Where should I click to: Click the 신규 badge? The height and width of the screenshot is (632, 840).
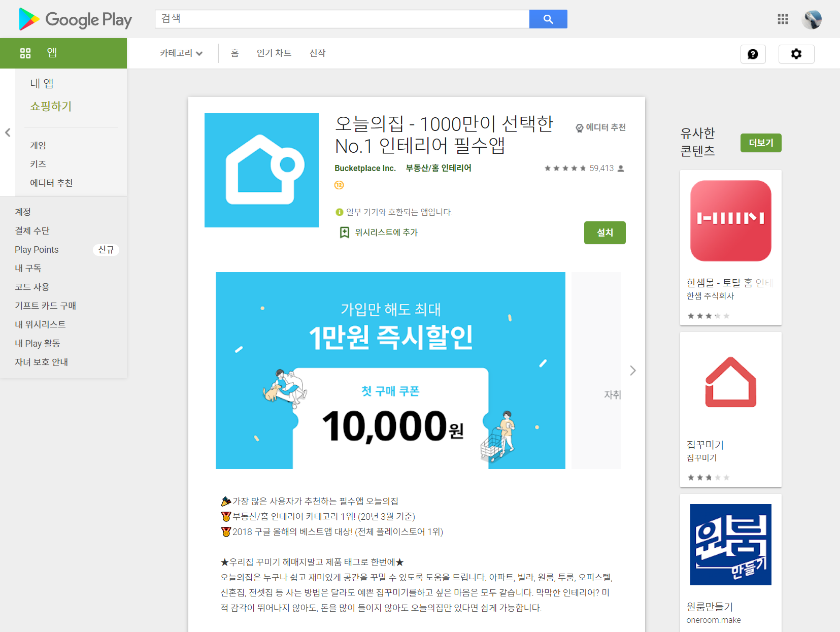click(x=106, y=250)
